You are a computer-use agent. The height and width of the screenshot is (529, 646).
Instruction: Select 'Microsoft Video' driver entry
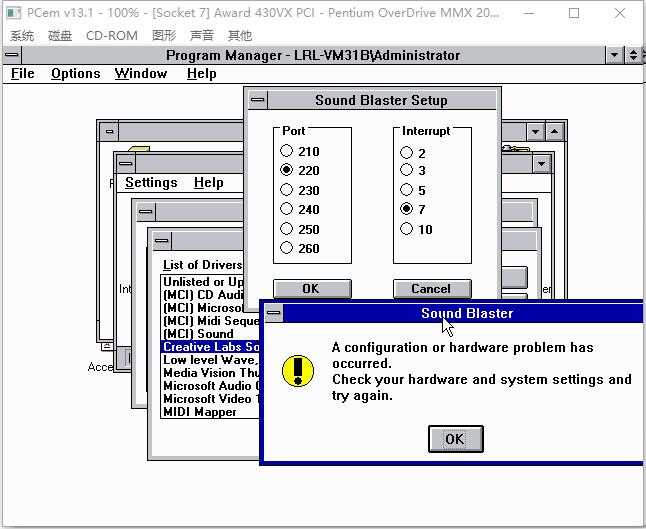point(211,399)
